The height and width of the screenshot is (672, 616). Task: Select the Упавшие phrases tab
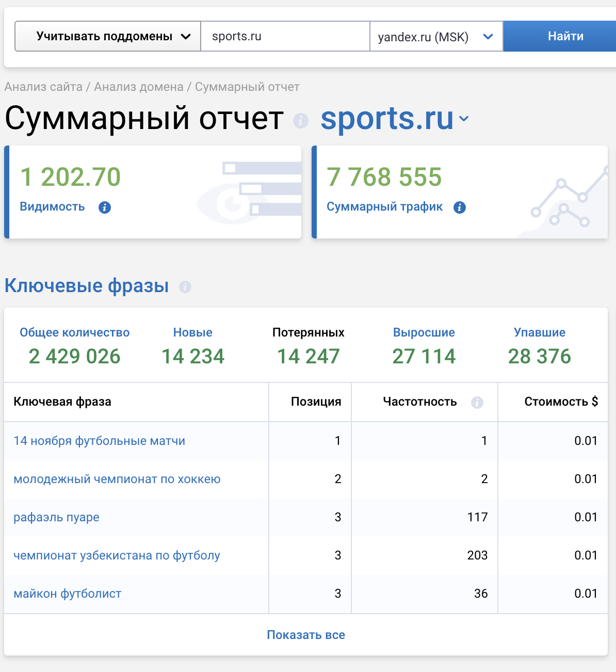click(540, 332)
